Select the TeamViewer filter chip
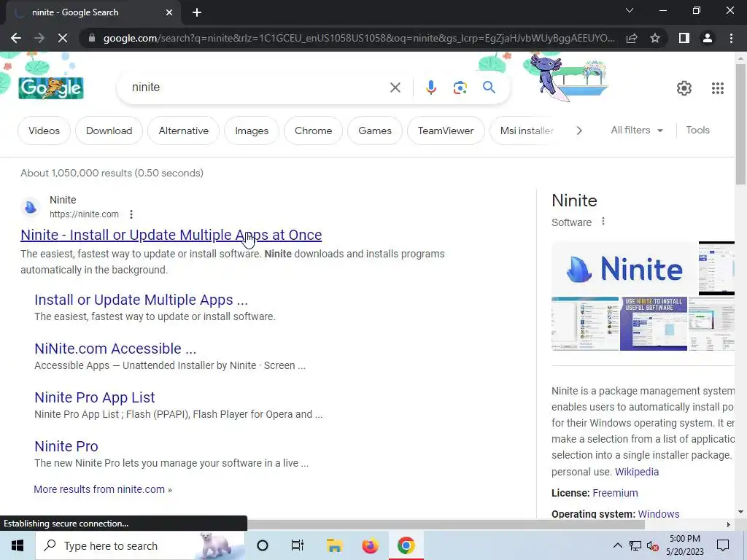The image size is (747, 560). (x=446, y=131)
